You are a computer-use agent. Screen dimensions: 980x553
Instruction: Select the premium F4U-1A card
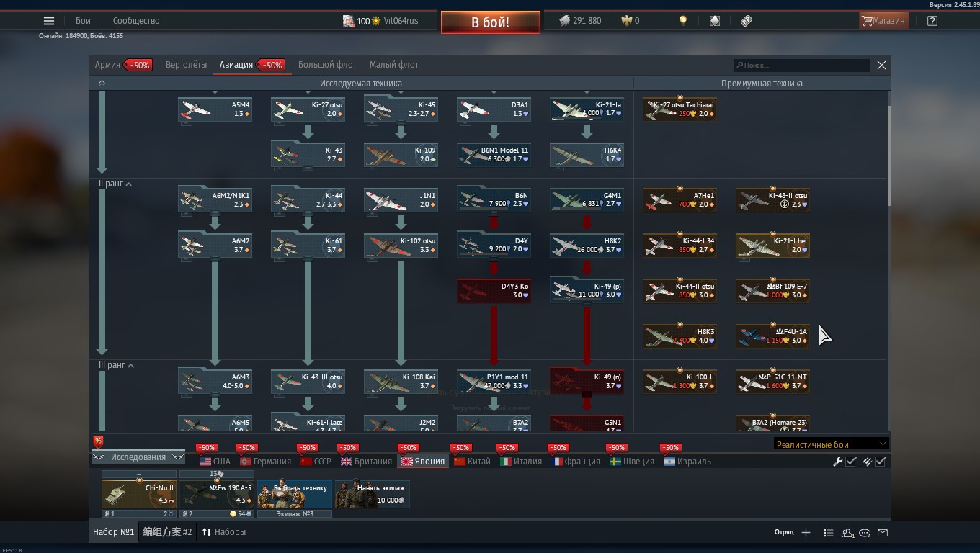pyautogui.click(x=772, y=336)
